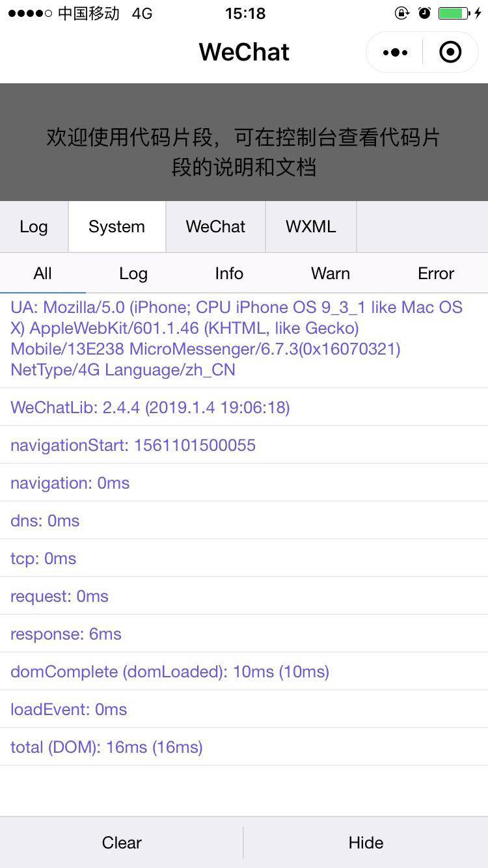488x868 pixels.
Task: Select the domComplete (domLoaded) row
Action: point(244,671)
